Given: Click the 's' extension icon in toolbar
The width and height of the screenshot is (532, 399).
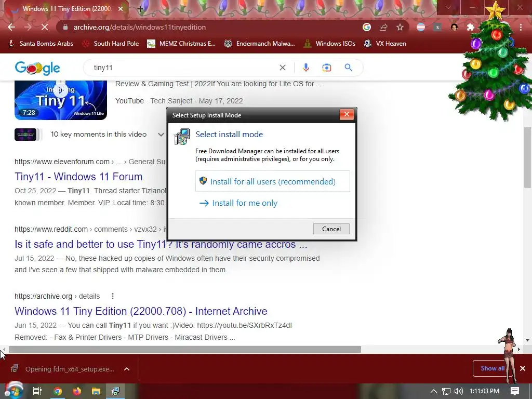Looking at the screenshot, I should 437,27.
